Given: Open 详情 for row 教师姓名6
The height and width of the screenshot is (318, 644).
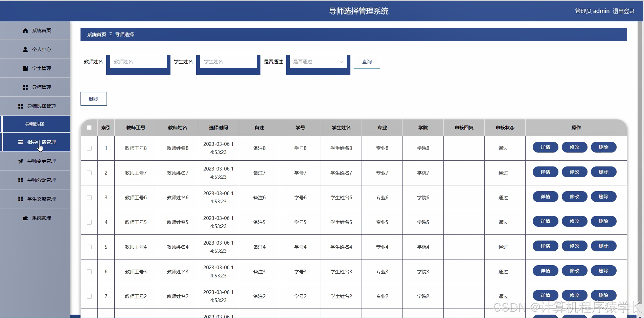Looking at the screenshot, I should tap(545, 197).
